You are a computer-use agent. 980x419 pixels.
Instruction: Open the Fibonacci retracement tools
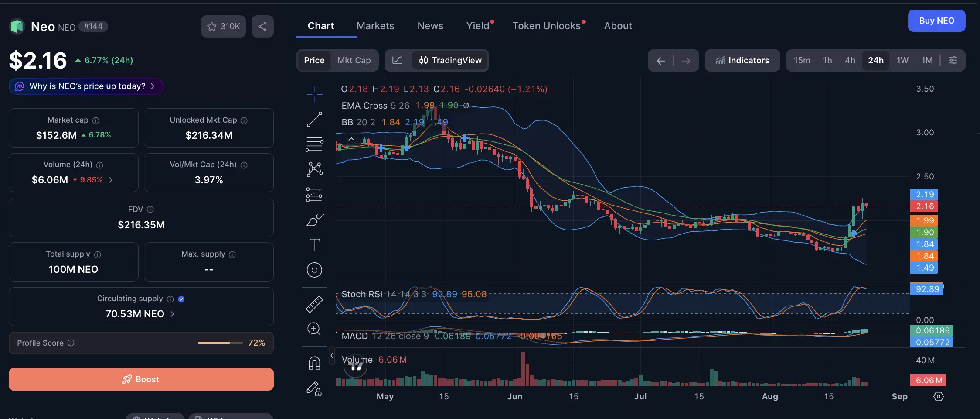(x=314, y=144)
